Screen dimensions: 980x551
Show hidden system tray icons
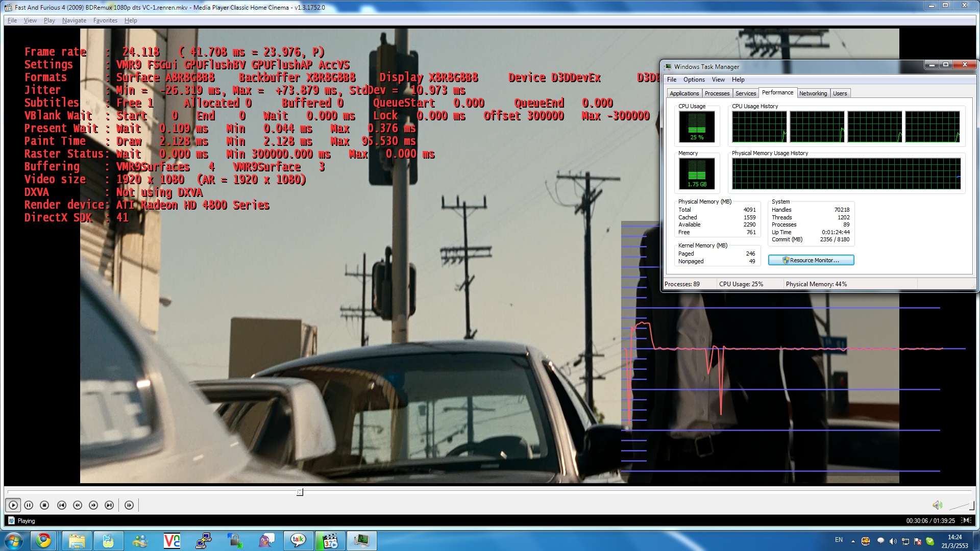point(852,540)
